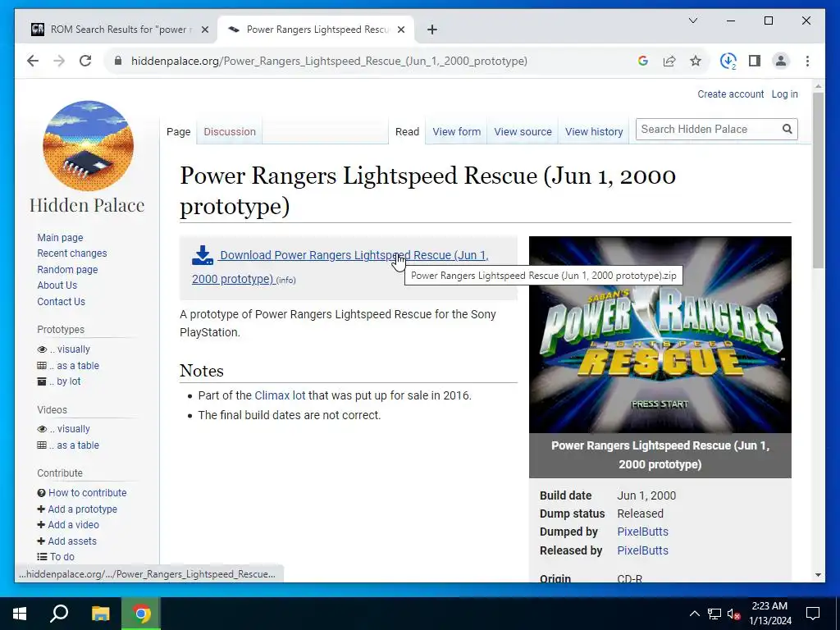This screenshot has width=840, height=630.
Task: Open Random page sidebar link
Action: (x=67, y=269)
